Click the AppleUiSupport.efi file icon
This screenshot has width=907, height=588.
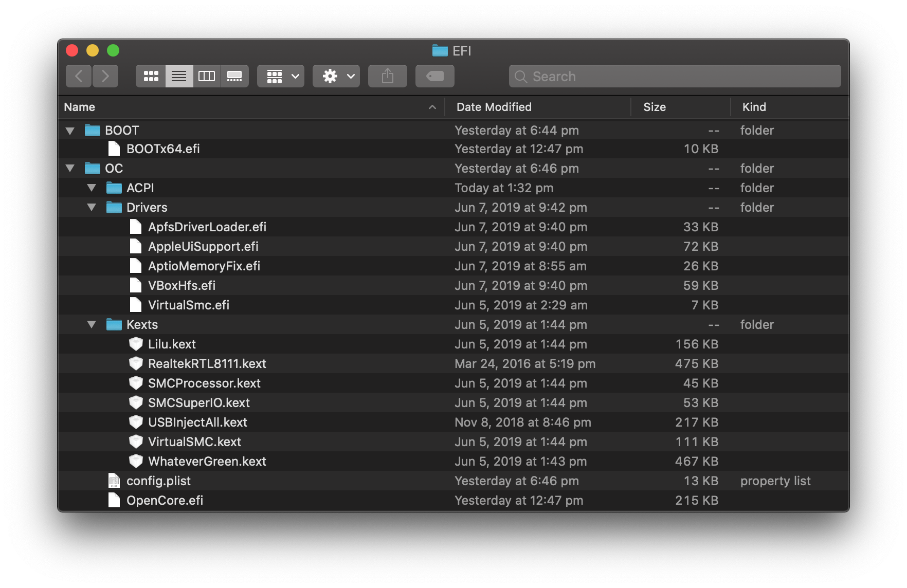click(x=136, y=246)
